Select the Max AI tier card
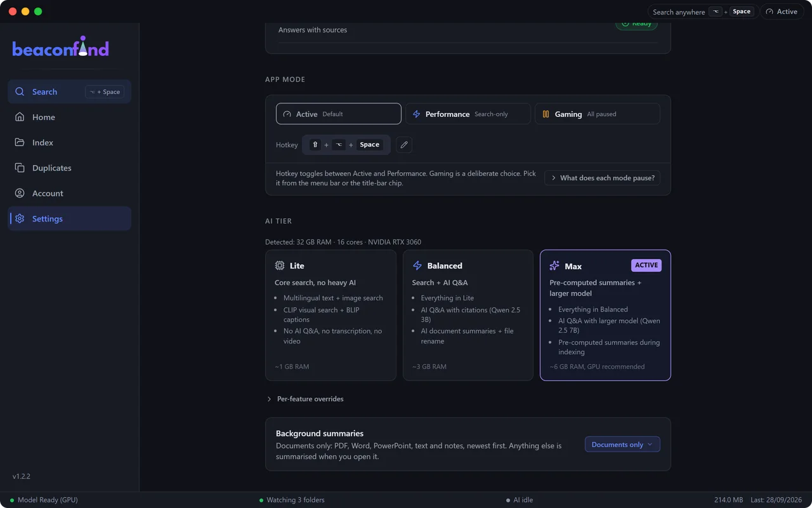This screenshot has width=812, height=508. click(605, 315)
